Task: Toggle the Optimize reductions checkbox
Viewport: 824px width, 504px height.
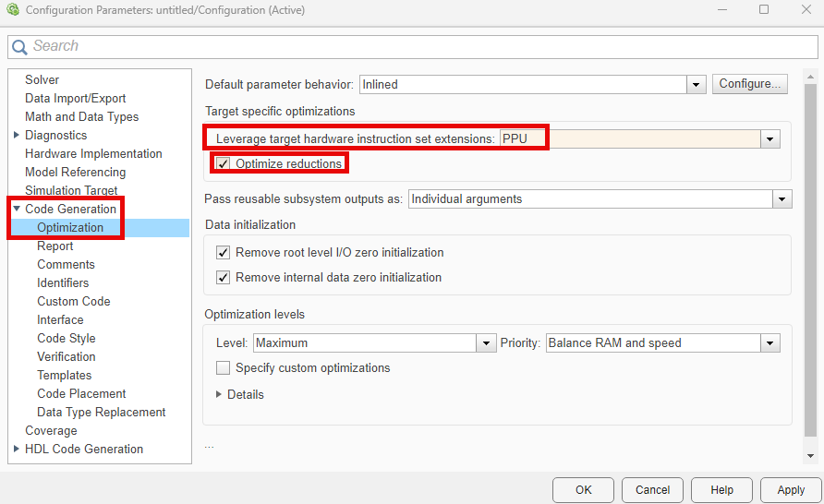Action: point(223,164)
